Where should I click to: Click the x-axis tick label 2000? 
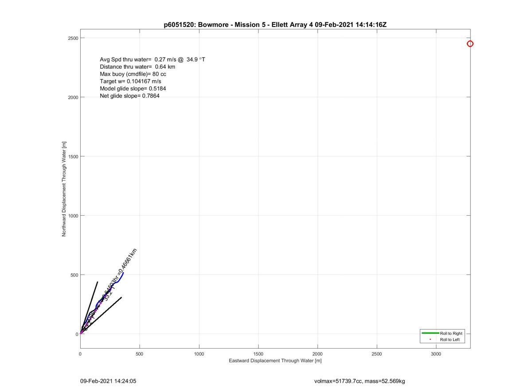[317, 354]
